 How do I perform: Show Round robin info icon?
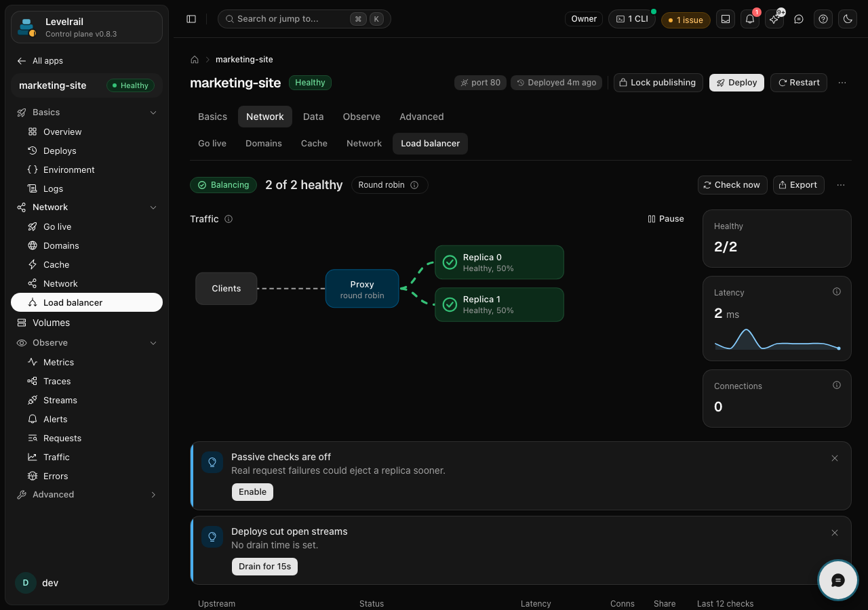(x=414, y=185)
